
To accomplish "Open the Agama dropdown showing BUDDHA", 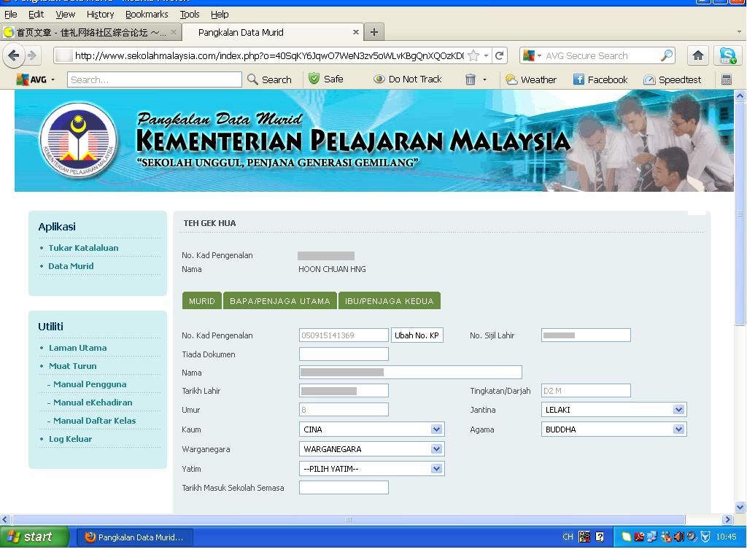I will point(678,429).
